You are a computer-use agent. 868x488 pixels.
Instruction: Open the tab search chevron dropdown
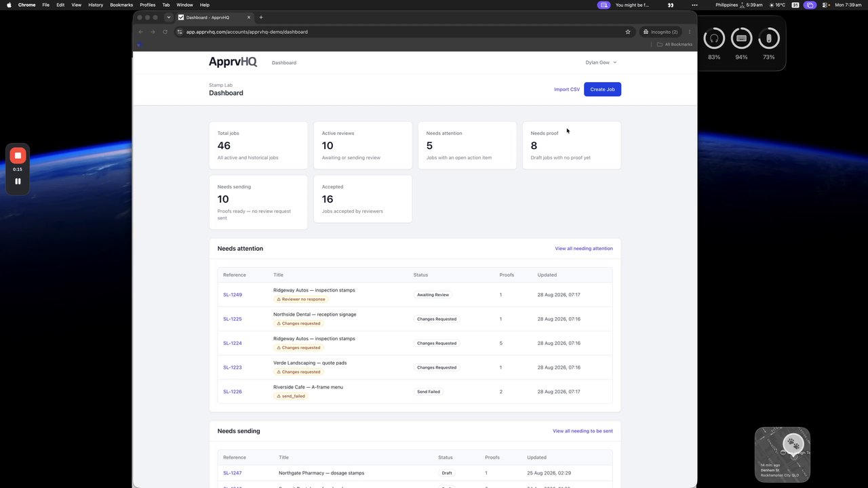click(169, 18)
